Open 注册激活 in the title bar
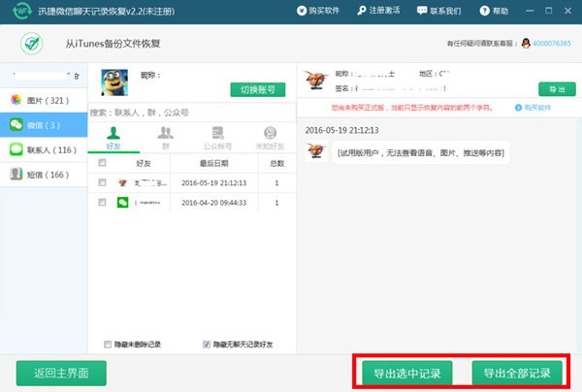This screenshot has height=392, width=582. (378, 11)
